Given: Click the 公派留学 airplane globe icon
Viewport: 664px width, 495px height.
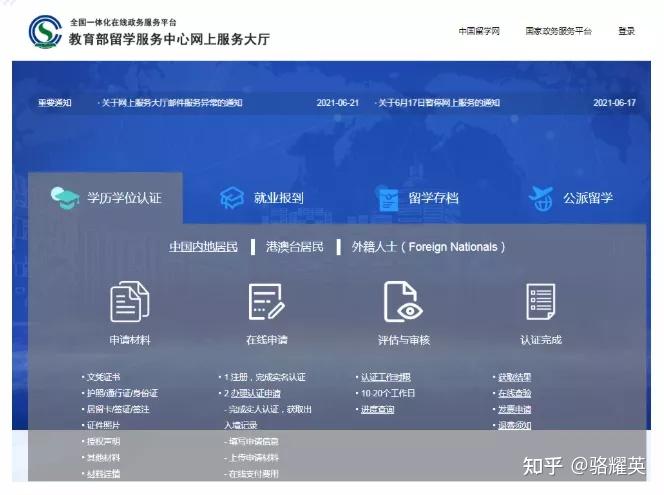Looking at the screenshot, I should tap(541, 198).
